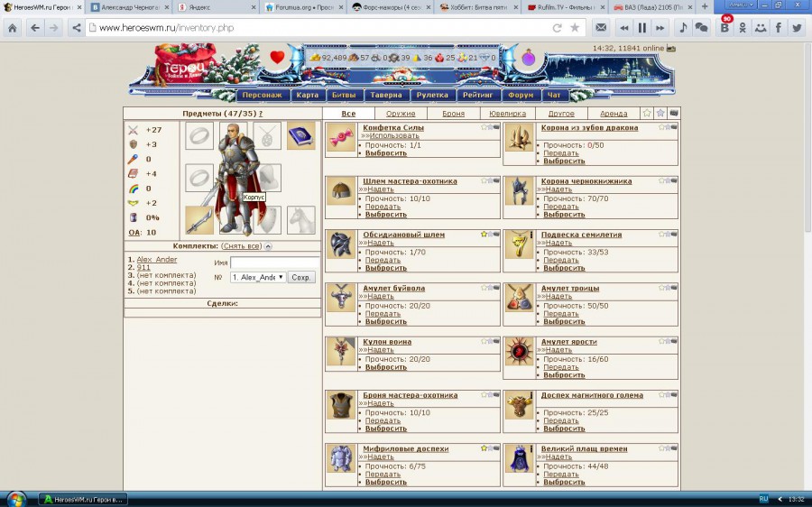Toggle favorite star on Конфетка Силы

point(484,127)
